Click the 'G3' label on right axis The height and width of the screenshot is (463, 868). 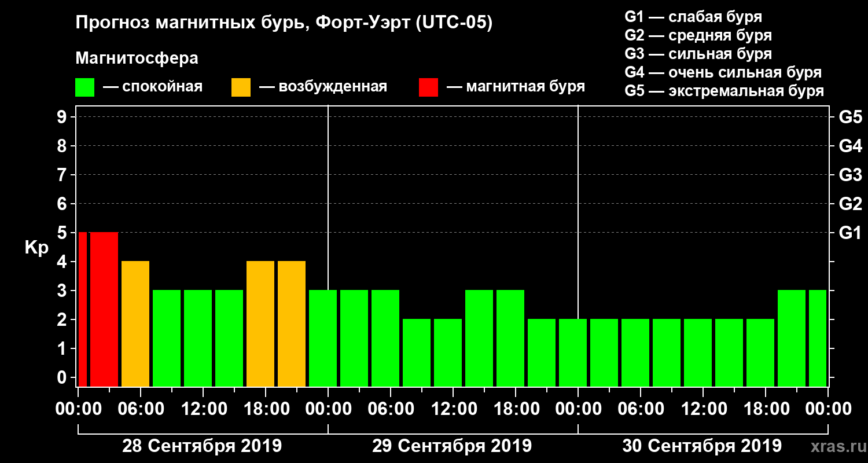click(x=850, y=175)
